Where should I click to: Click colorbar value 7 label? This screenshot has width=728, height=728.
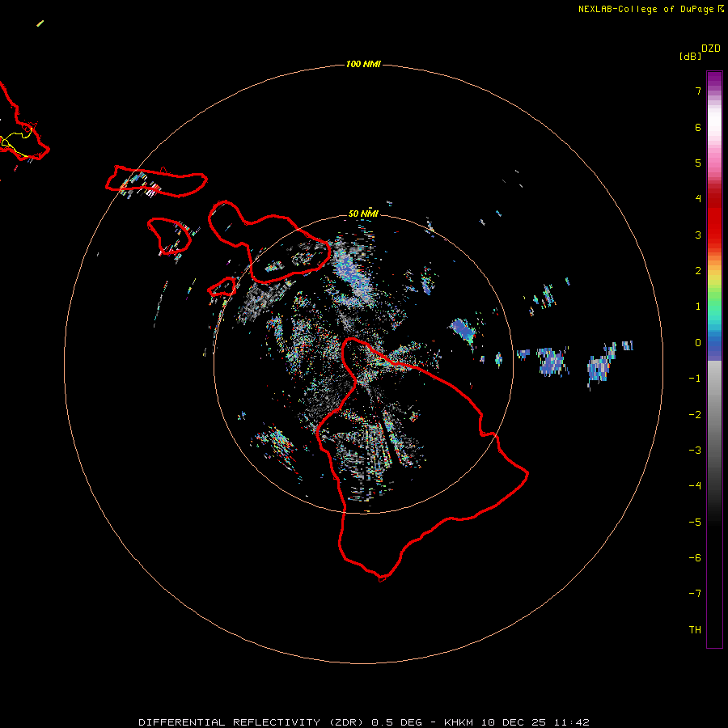tap(698, 91)
